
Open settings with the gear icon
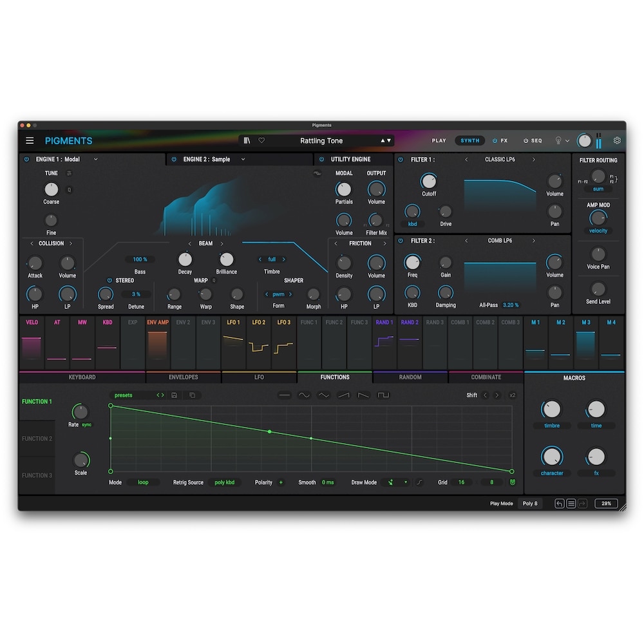pyautogui.click(x=617, y=140)
